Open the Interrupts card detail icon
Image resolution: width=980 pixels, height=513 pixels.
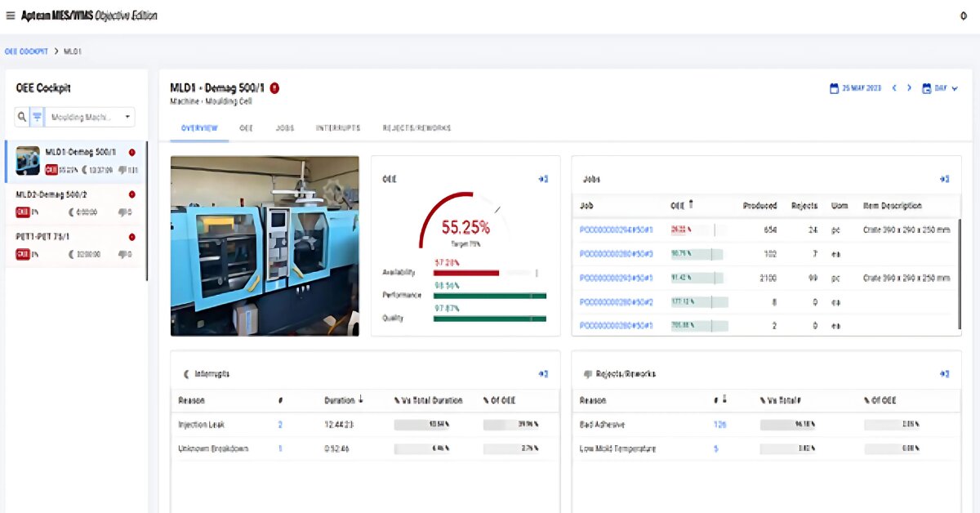pos(543,374)
